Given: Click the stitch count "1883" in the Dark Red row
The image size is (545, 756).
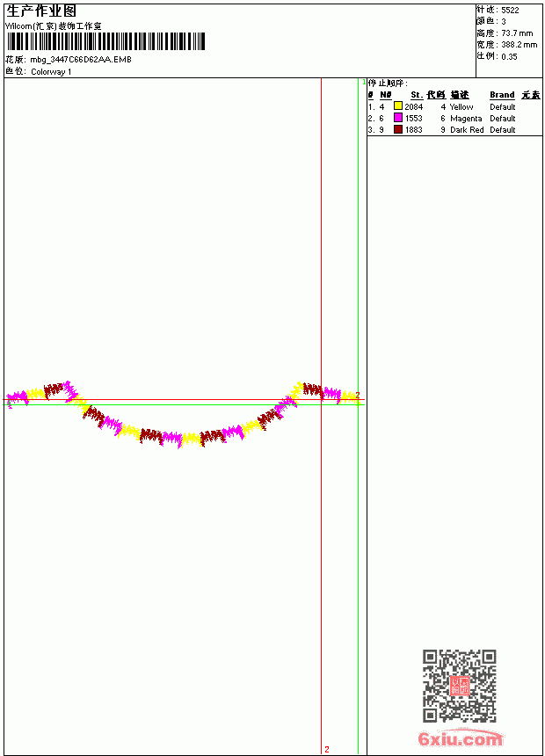Looking at the screenshot, I should point(414,130).
